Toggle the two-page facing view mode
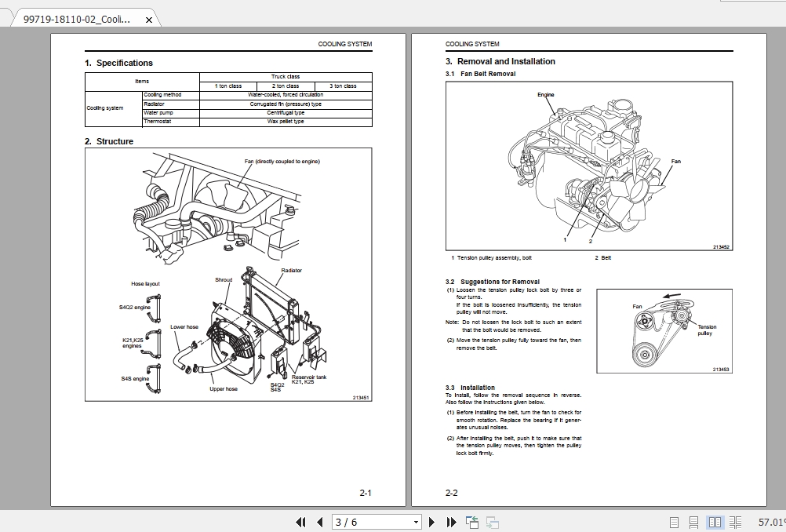786x532 pixels. click(x=715, y=522)
